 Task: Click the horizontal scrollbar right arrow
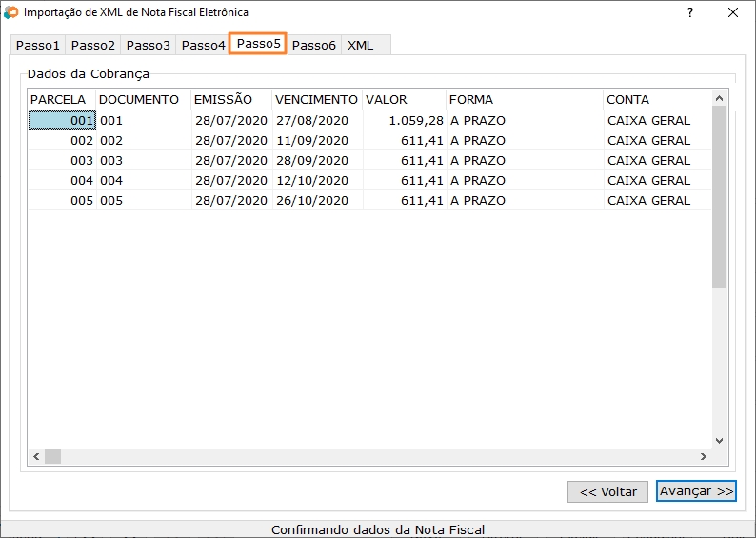(703, 457)
